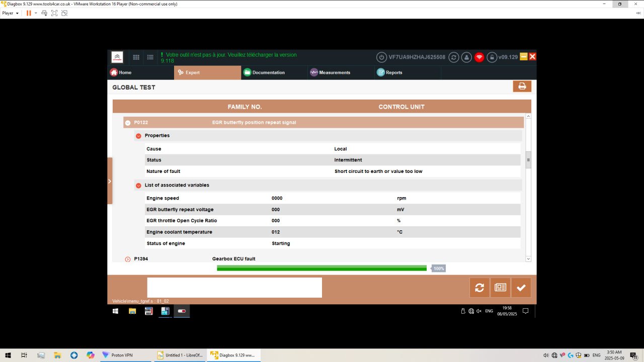Viewport: 644px width, 362px height.
Task: Open guest notification center icon
Action: click(526, 311)
